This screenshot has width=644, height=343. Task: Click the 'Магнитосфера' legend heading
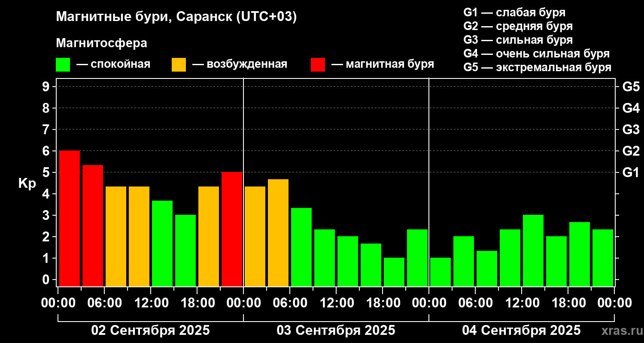(101, 43)
